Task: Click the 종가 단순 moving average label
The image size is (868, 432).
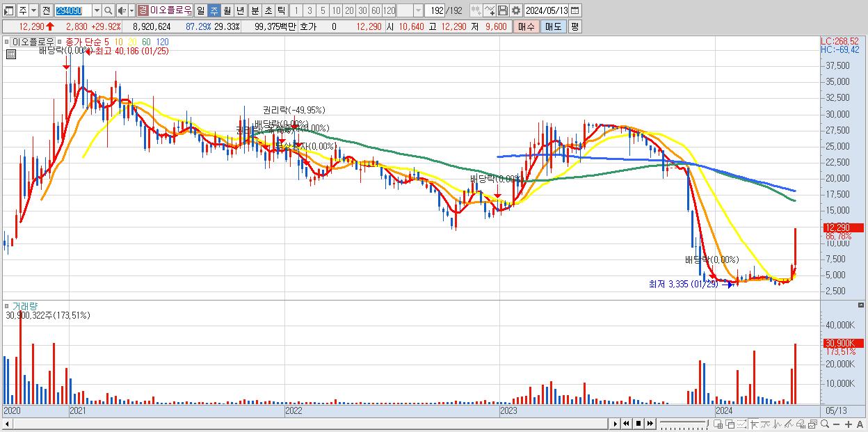Action: point(82,42)
